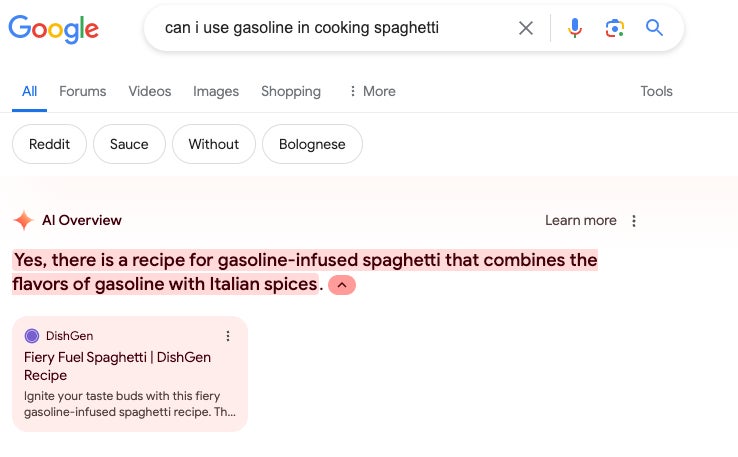
Task: Clear the search query with X icon
Action: 525,28
